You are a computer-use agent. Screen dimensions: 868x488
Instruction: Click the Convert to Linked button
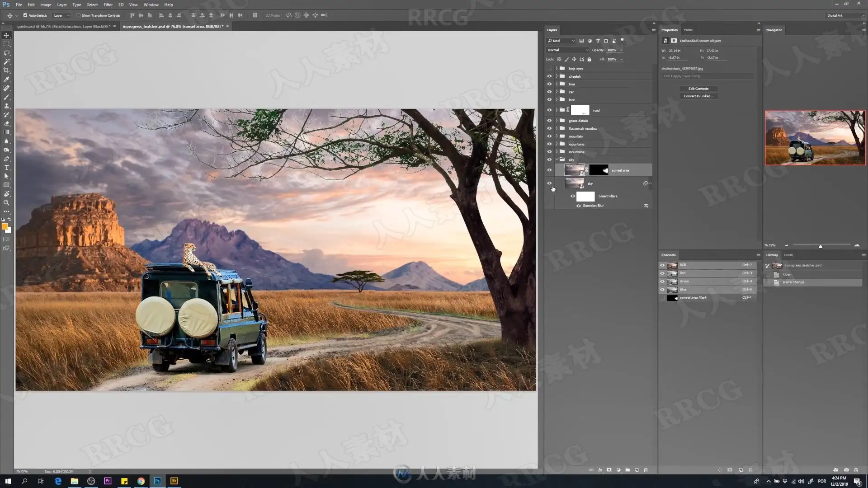pos(698,96)
